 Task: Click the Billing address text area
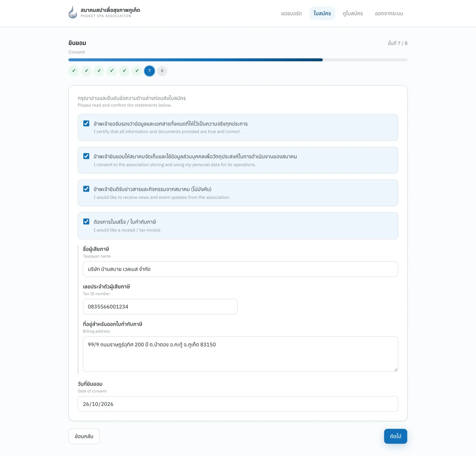coord(240,354)
